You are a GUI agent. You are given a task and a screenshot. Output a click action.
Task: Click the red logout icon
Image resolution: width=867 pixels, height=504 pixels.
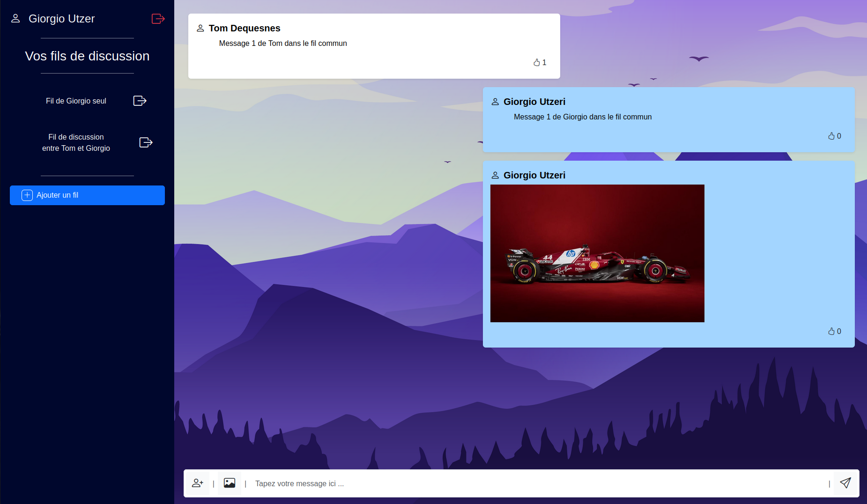coord(158,19)
